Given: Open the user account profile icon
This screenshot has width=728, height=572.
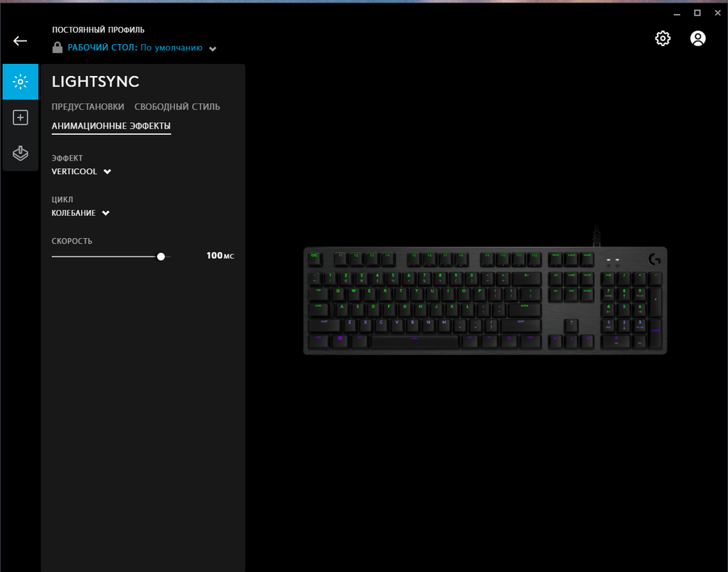Looking at the screenshot, I should tap(698, 38).
